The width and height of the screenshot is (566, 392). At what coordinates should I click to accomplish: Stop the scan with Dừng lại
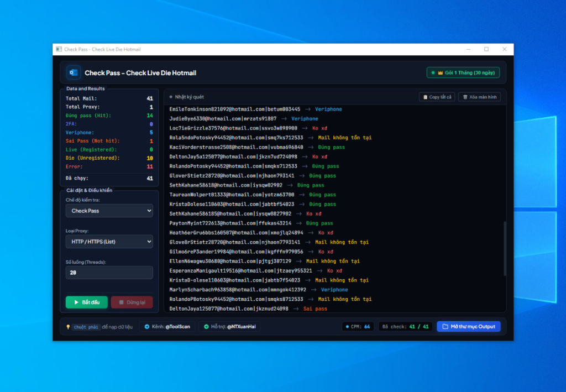(132, 302)
